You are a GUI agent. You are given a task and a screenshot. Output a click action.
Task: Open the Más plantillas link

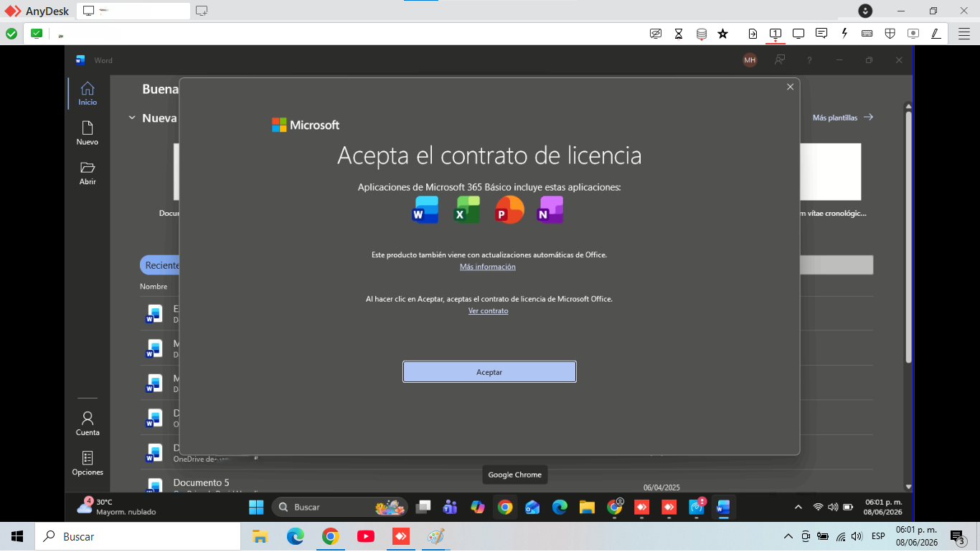pos(843,118)
